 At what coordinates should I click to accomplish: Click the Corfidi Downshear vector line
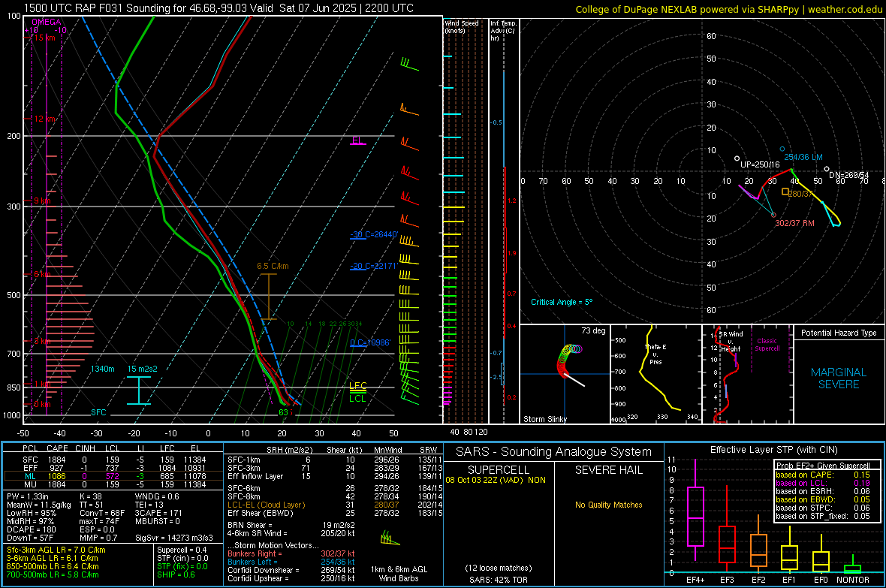click(291, 570)
